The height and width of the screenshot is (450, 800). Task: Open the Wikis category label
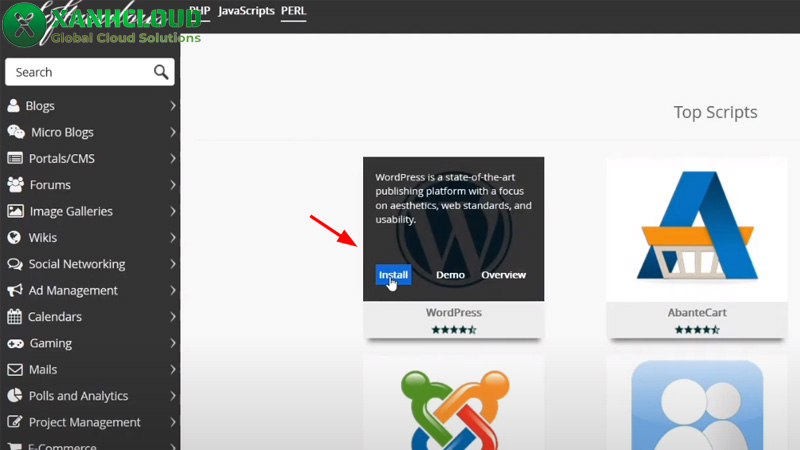[x=43, y=237]
